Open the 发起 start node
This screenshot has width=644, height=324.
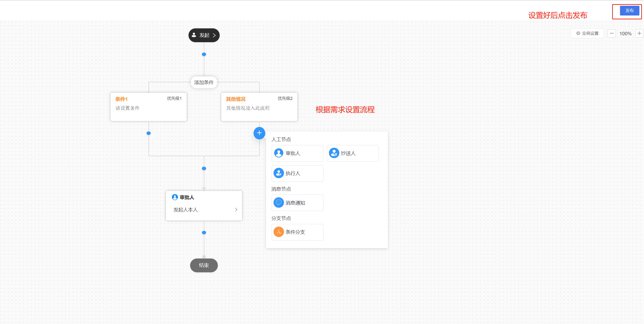click(204, 35)
